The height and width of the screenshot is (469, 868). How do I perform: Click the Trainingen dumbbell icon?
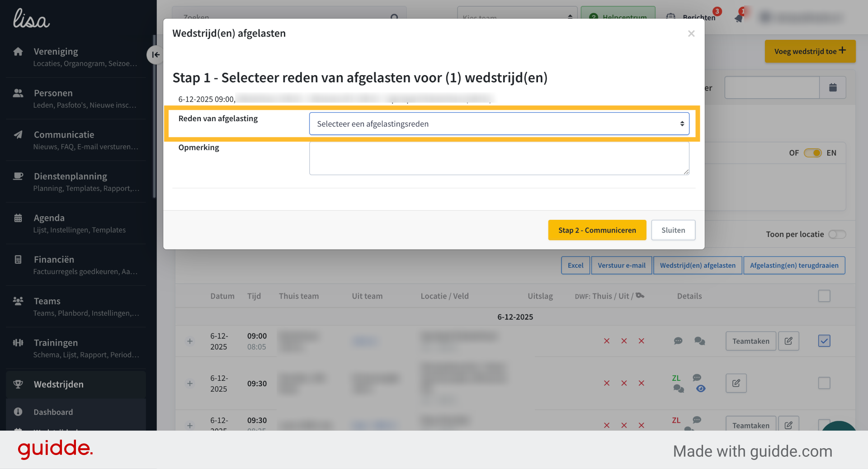tap(18, 342)
